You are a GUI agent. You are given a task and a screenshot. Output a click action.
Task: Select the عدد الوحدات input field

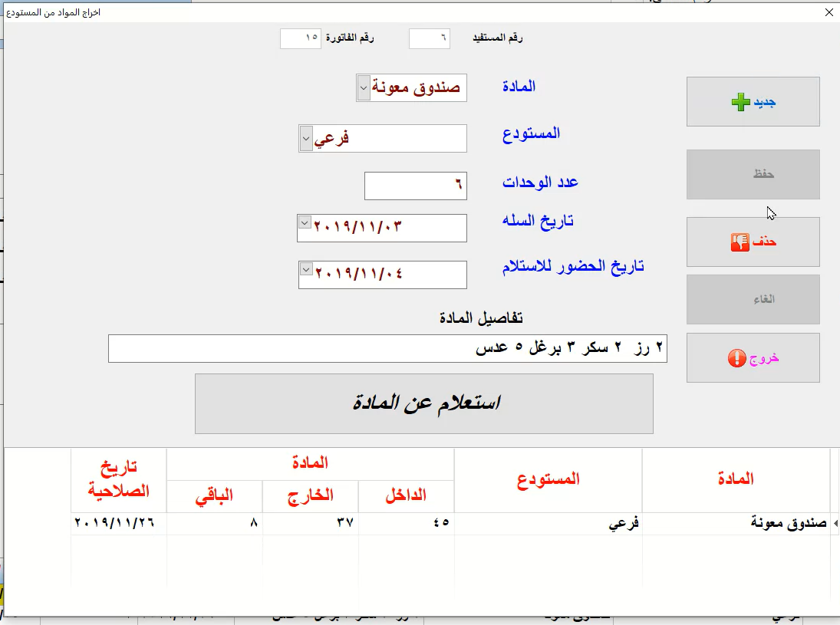pos(415,186)
